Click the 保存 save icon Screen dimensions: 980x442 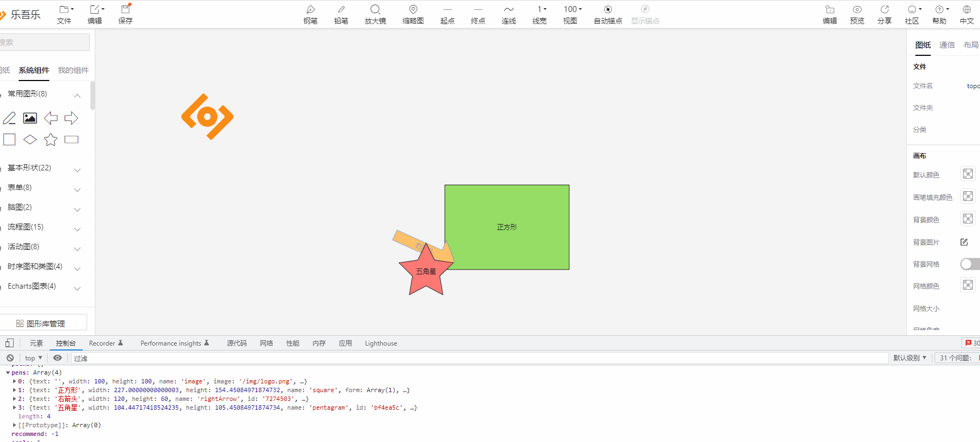(x=125, y=15)
